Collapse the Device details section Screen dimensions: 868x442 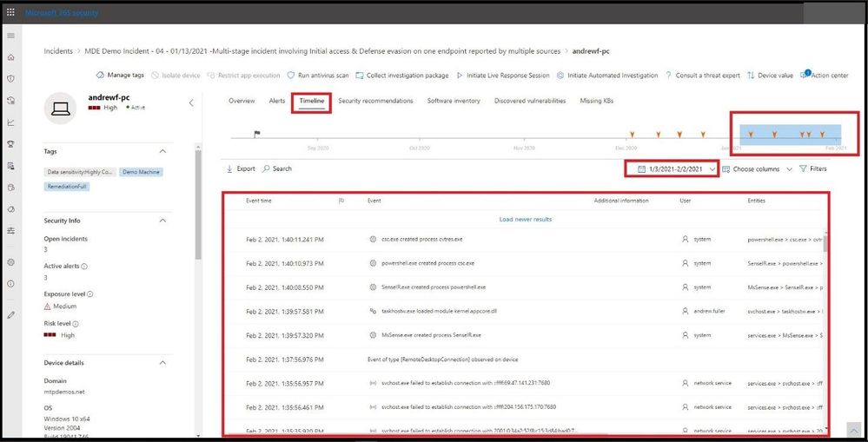pyautogui.click(x=162, y=363)
